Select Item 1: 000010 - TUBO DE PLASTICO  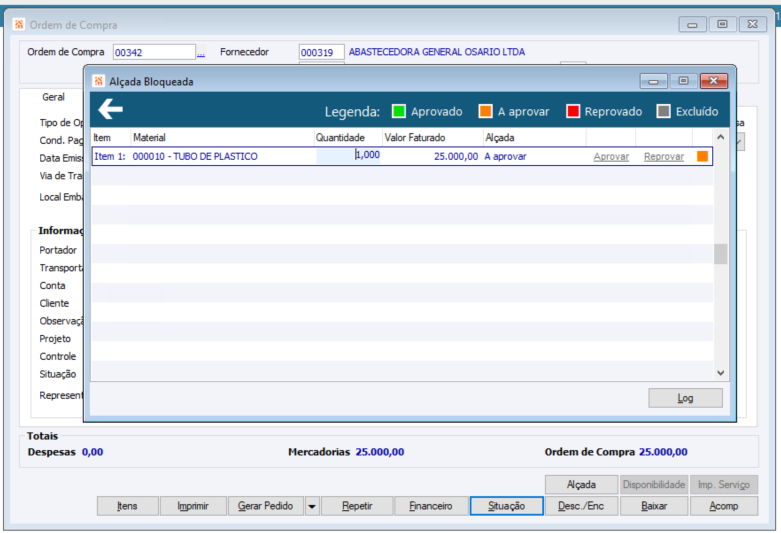[402, 156]
